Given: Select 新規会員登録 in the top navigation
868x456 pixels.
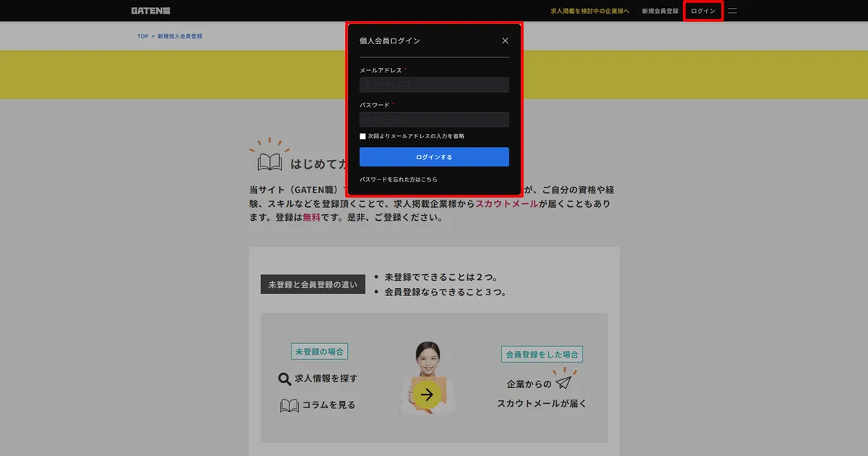Looking at the screenshot, I should click(x=659, y=10).
